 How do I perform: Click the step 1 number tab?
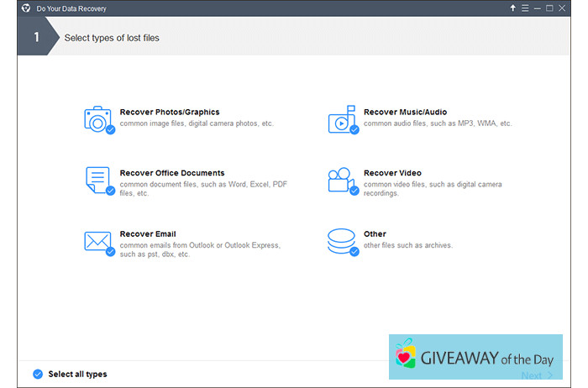(x=36, y=37)
